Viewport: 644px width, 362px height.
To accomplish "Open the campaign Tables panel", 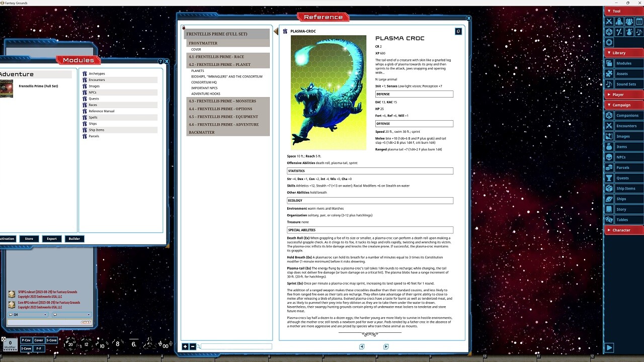I will 626,219.
